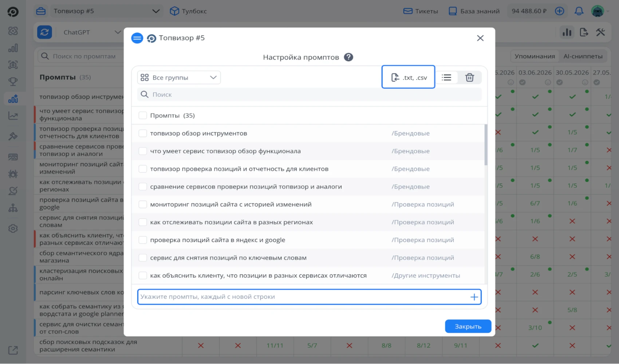Click the plus icon to top up balance
Viewport: 619px width, 364px height.
[x=560, y=11]
